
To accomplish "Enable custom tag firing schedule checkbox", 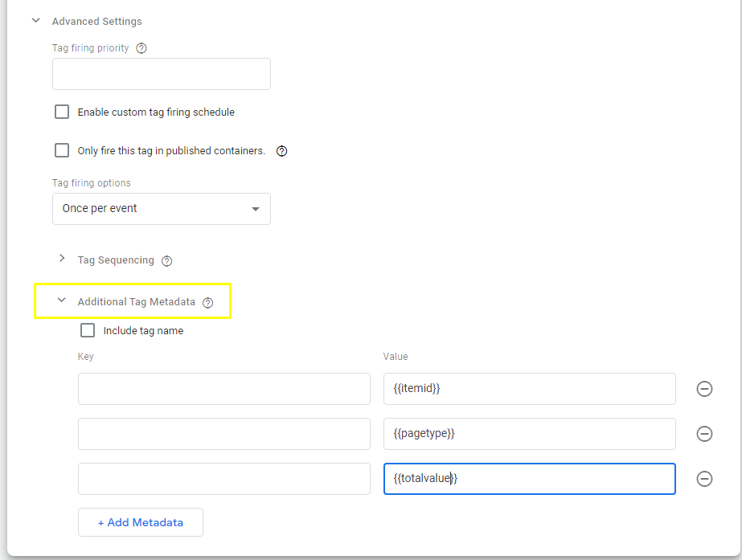I will [x=62, y=112].
